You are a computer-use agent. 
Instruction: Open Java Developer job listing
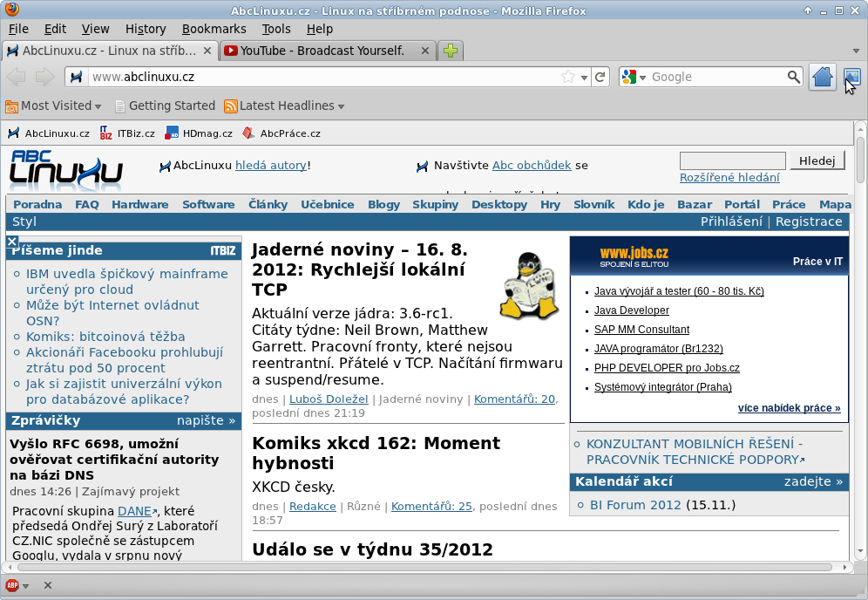pyautogui.click(x=632, y=310)
